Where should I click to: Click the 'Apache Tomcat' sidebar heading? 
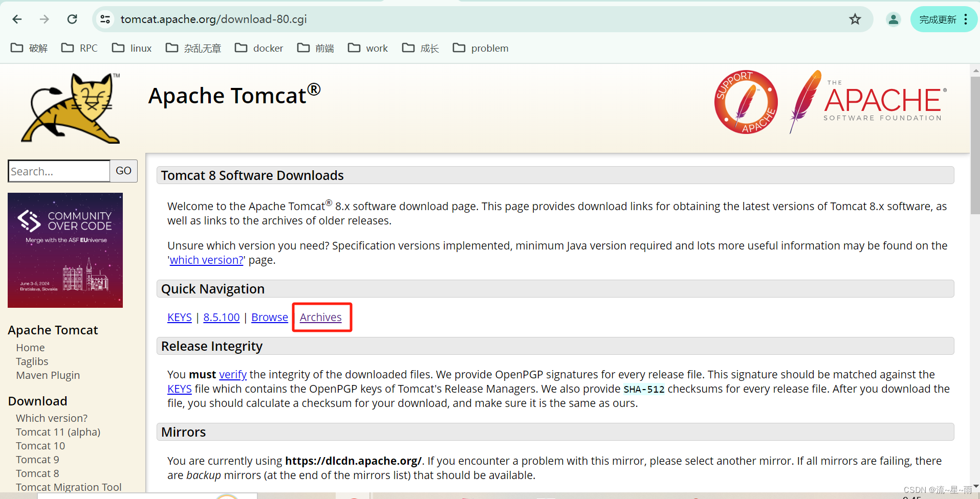point(53,330)
